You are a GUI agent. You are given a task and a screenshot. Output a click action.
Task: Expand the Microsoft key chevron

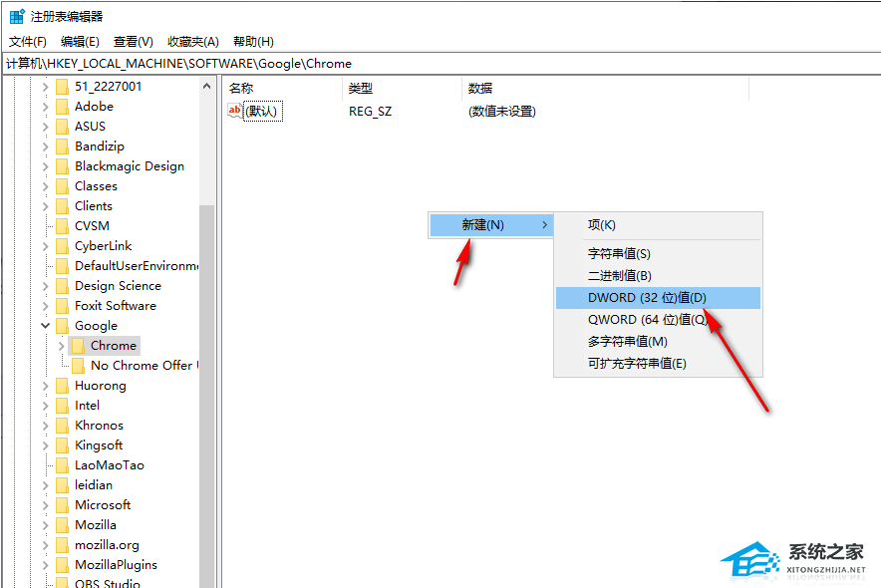[46, 505]
